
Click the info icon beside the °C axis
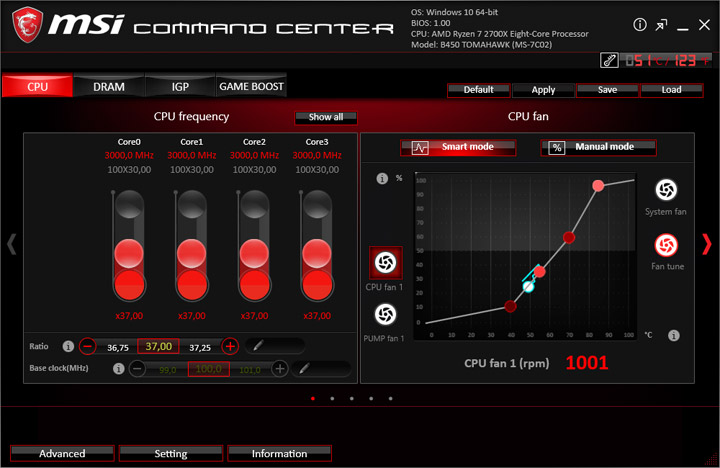674,335
